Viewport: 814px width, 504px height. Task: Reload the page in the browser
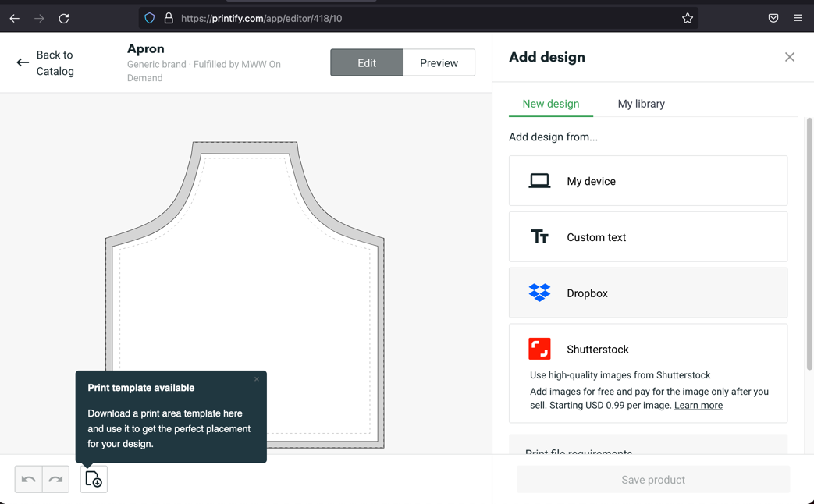coord(64,18)
